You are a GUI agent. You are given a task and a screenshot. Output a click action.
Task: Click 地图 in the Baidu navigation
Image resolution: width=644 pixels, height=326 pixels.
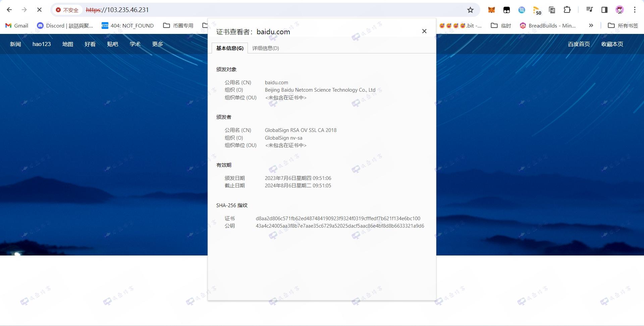click(x=68, y=44)
